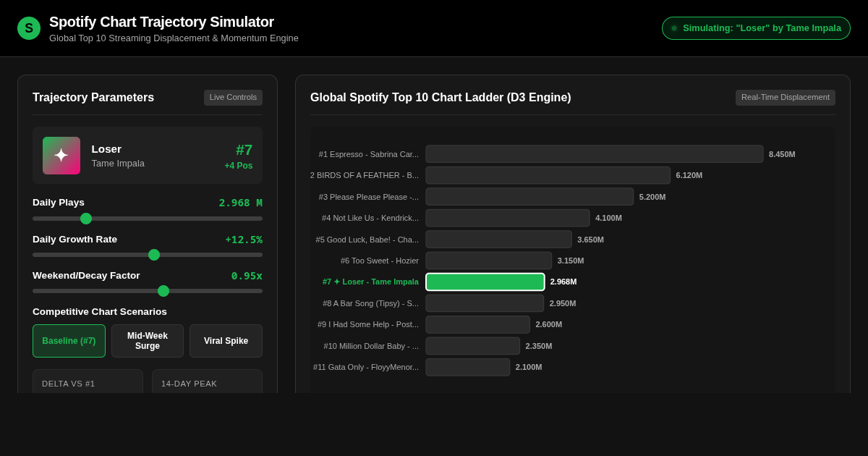
Task: Click the "#6 Too Sweet - Hozier" label
Action: pos(380,261)
